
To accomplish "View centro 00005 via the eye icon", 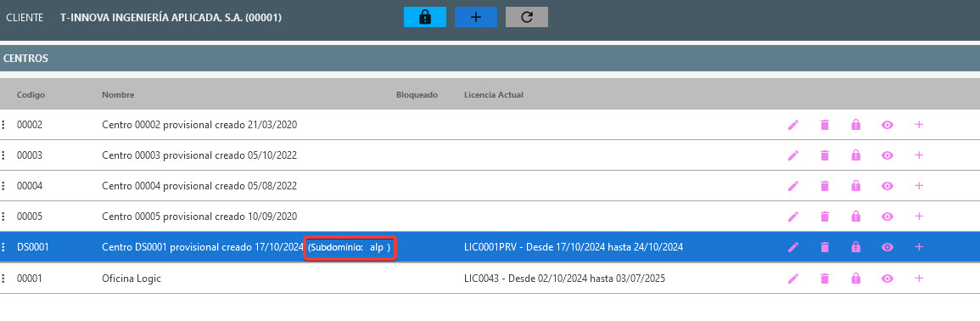I will 888,217.
